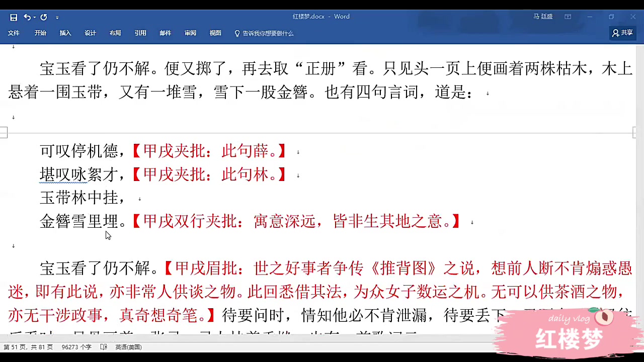Click the Save icon in quick access toolbar
The image size is (644, 362).
point(14,17)
